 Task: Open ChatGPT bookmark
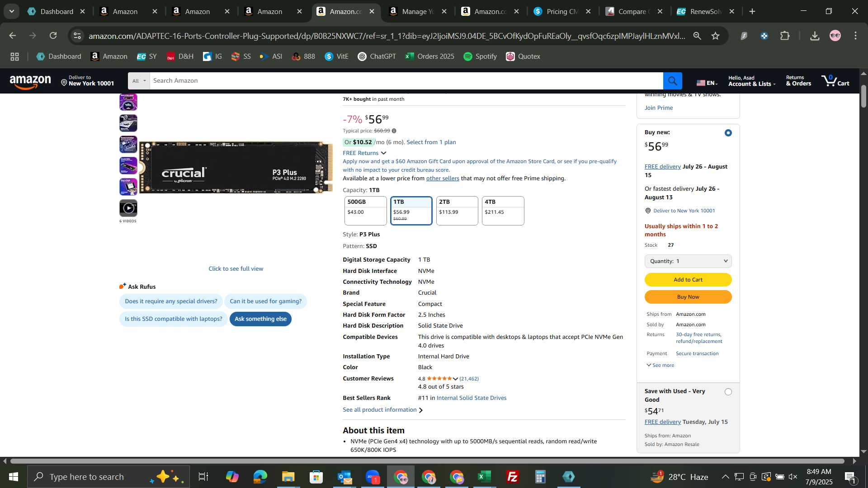click(x=377, y=56)
